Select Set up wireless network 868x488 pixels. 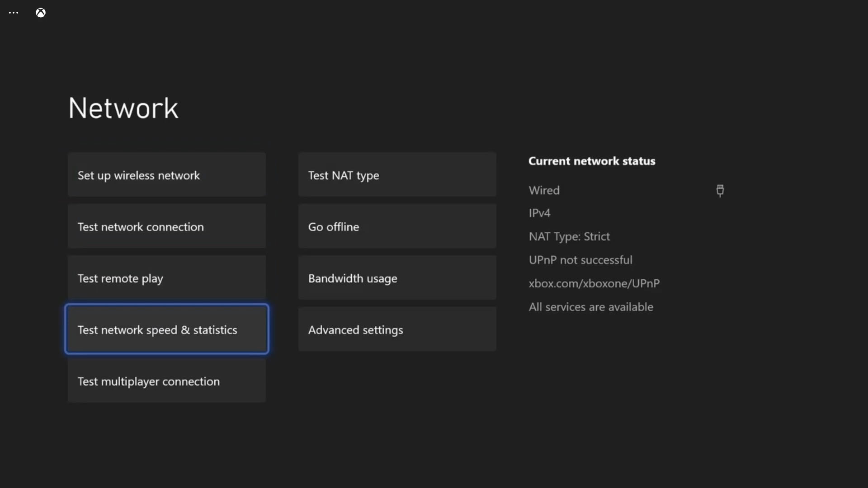click(x=166, y=175)
